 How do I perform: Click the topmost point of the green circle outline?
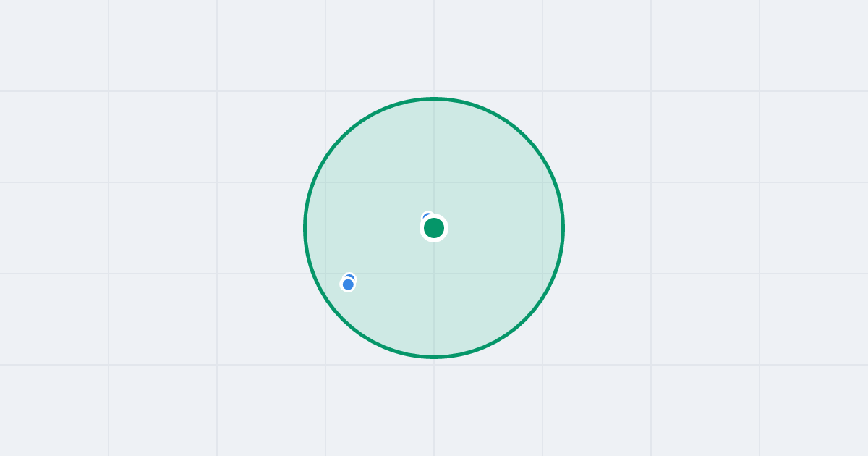434,98
